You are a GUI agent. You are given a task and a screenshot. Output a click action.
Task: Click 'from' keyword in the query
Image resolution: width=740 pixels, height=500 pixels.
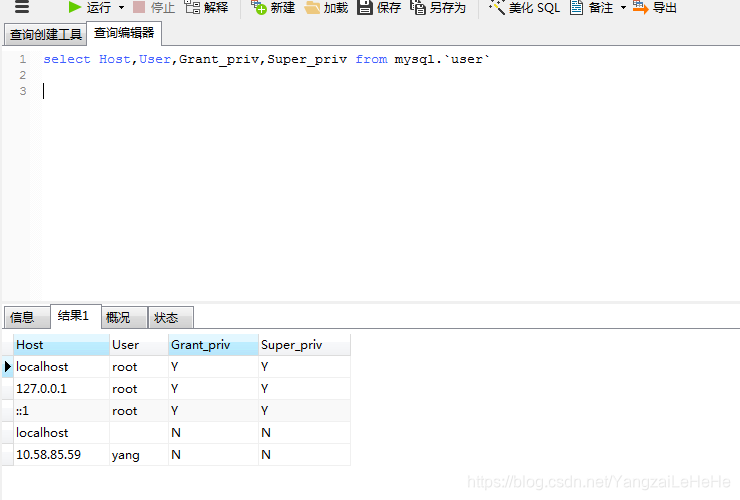[371, 59]
